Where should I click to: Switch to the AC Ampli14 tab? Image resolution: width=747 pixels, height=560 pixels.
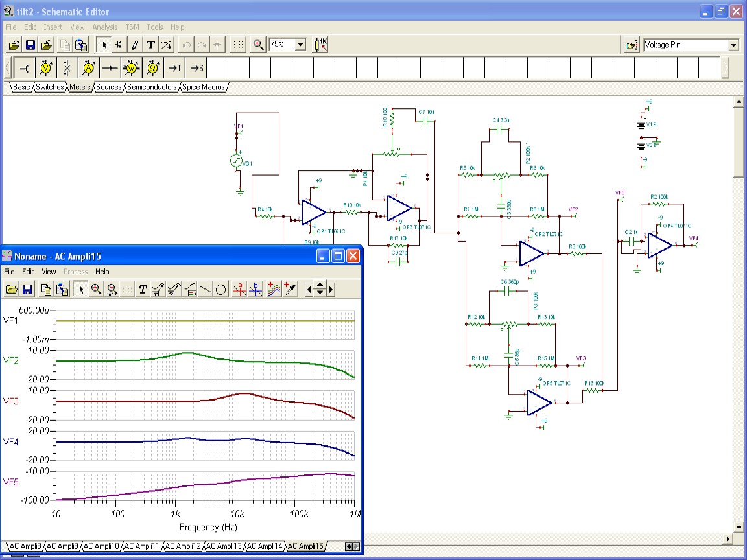(x=265, y=546)
